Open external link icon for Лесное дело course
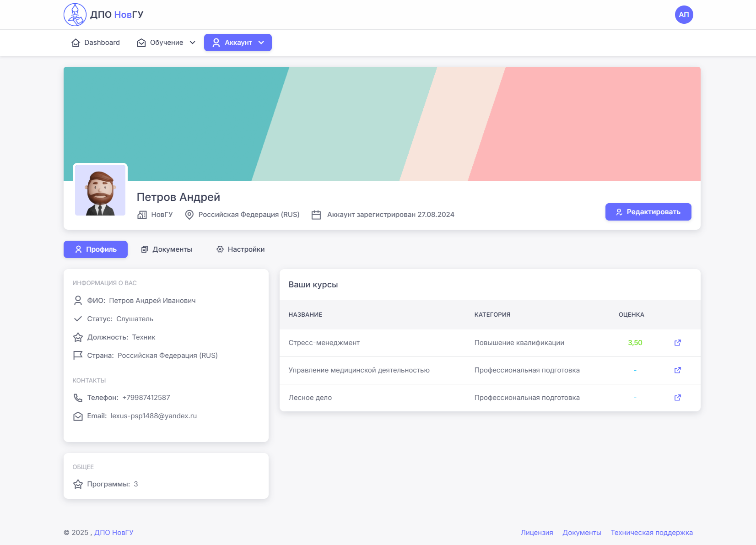Screen dimensions: 756x545 (677, 398)
